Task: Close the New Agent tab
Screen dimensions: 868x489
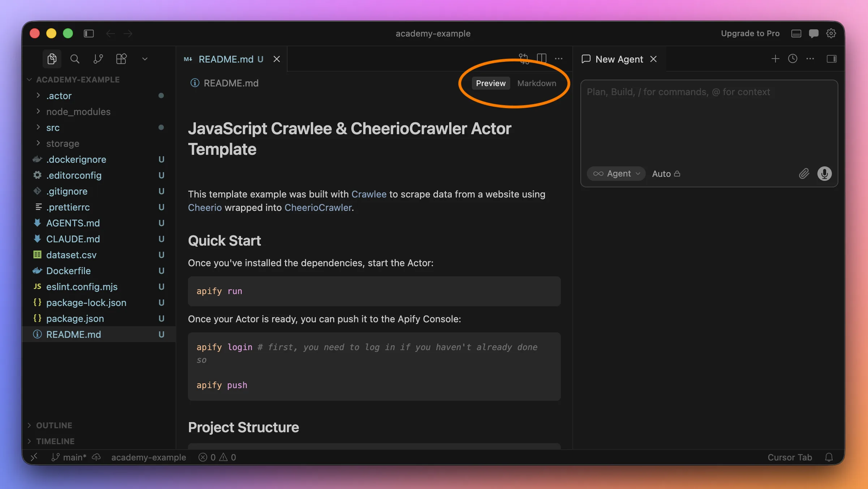Action: pyautogui.click(x=653, y=59)
